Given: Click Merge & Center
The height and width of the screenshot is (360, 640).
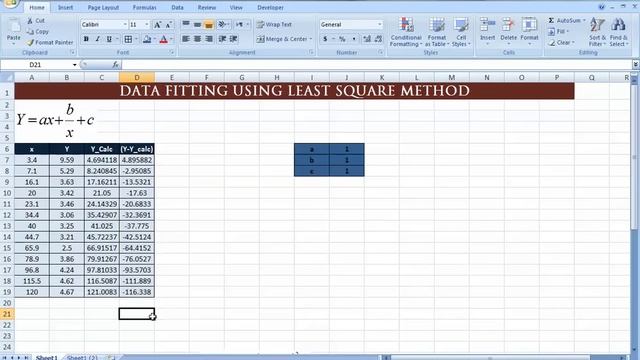Looking at the screenshot, I should tap(284, 39).
